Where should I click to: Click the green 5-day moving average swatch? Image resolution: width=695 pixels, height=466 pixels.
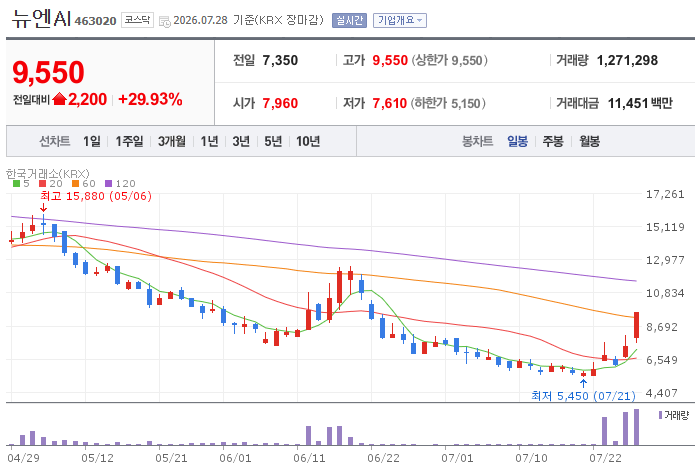tap(16, 184)
